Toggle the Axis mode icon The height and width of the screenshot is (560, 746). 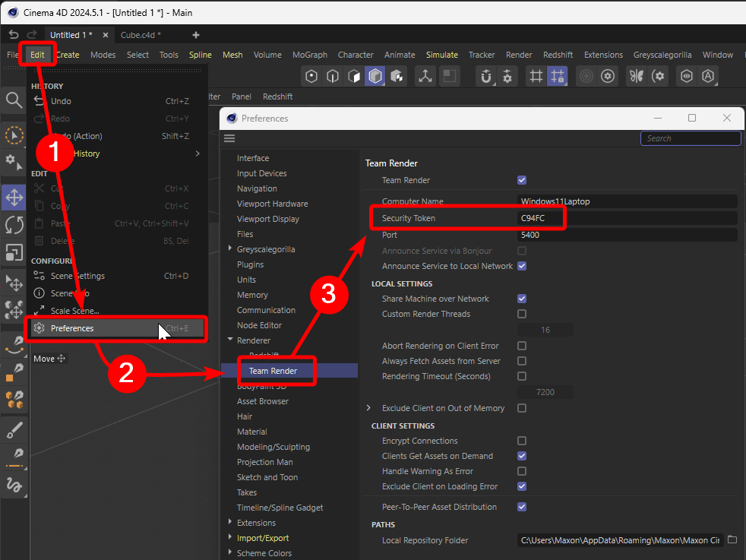click(x=425, y=76)
